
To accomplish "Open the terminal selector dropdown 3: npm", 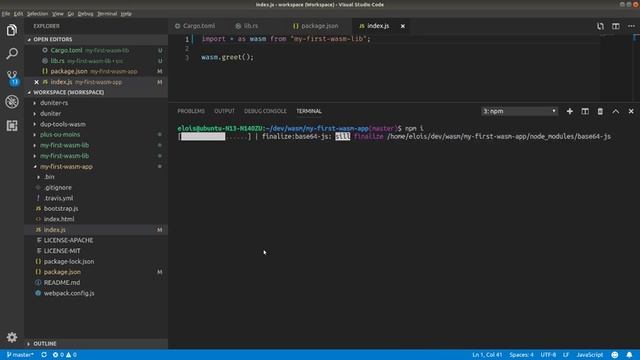I will [519, 111].
